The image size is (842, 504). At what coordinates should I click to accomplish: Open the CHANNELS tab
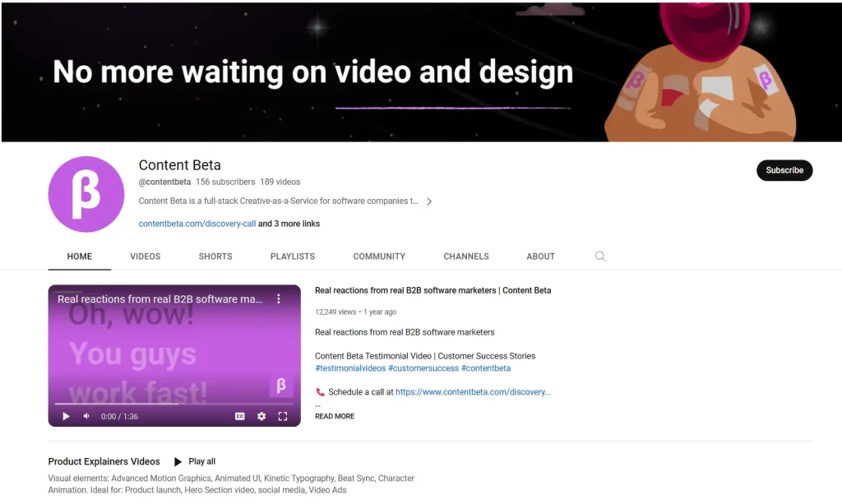coord(466,257)
